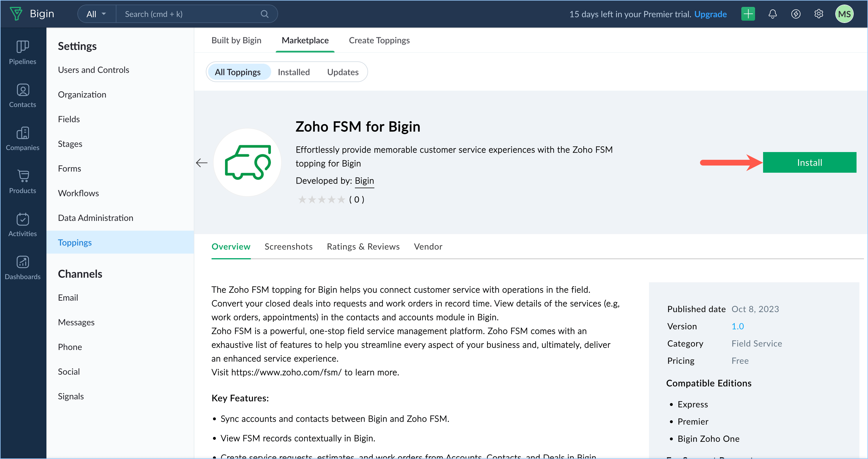Open the settings gear icon
Screen dimensions: 868x459
click(818, 14)
